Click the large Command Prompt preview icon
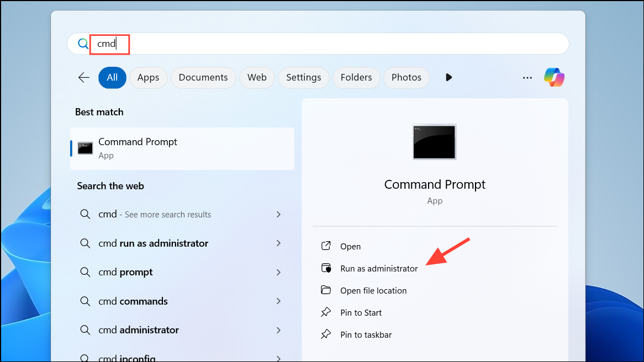 point(434,142)
